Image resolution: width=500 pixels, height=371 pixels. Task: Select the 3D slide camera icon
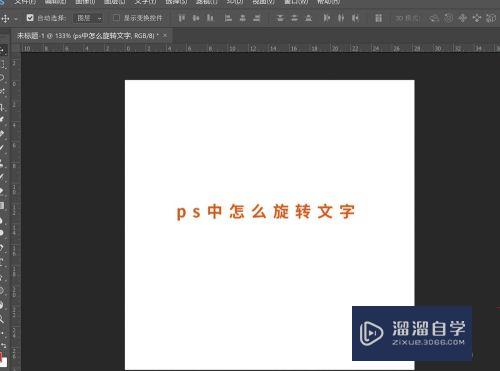point(477,18)
